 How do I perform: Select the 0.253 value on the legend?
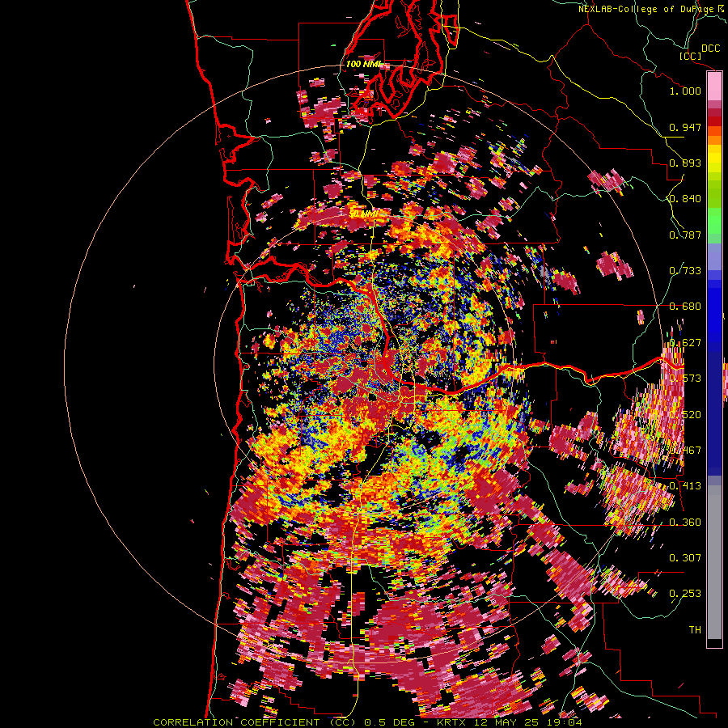click(685, 594)
